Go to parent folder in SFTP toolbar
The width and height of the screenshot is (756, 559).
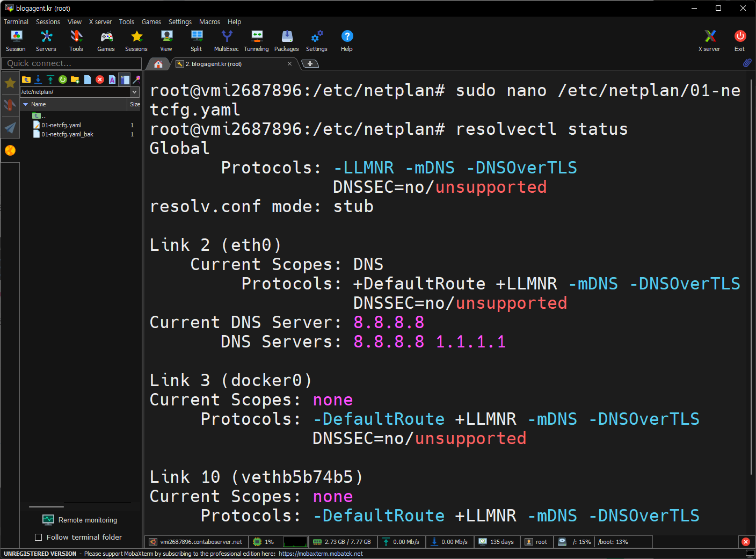(26, 79)
